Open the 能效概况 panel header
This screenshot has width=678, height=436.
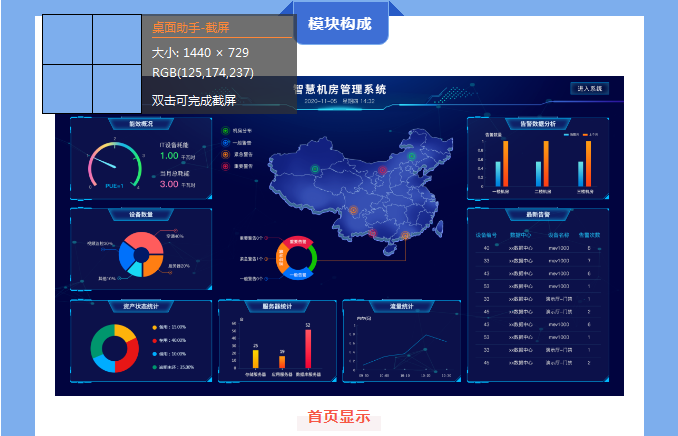[140, 124]
